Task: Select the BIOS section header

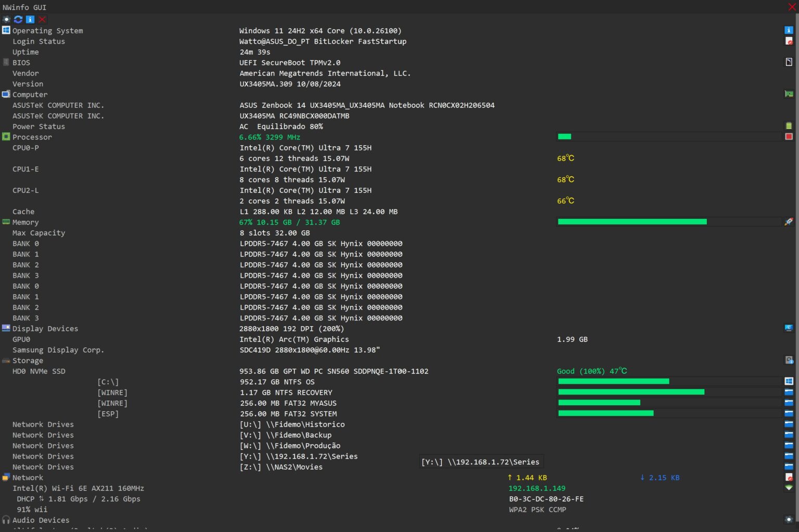Action: (21, 62)
